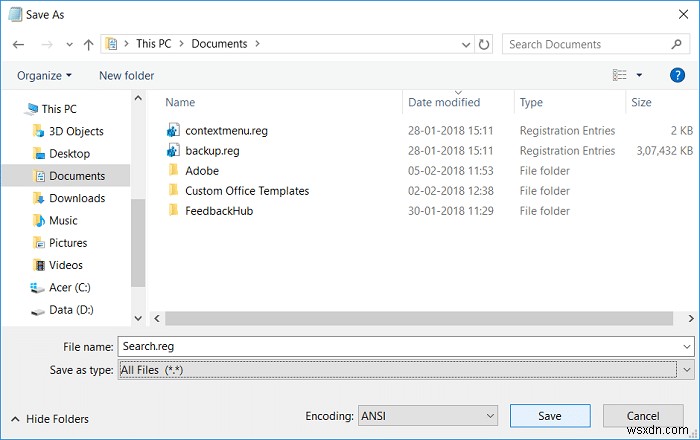Click the forward navigation arrow
Screen dimensions: 700x440
tap(47, 45)
